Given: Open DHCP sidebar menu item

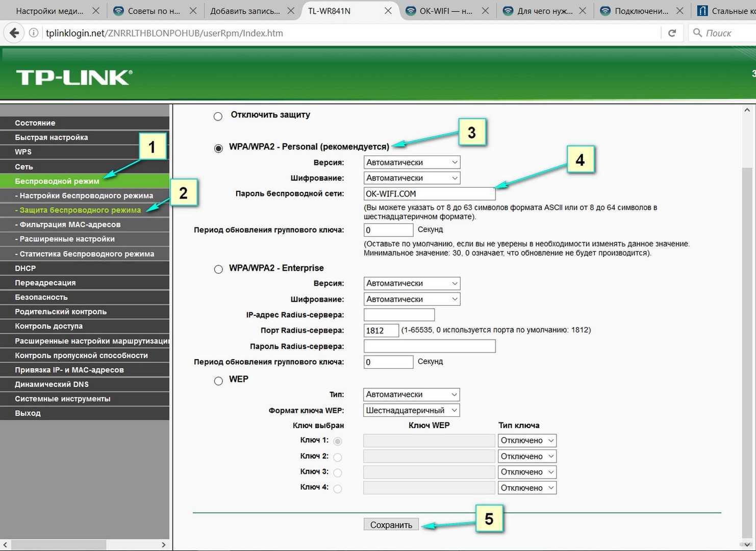Looking at the screenshot, I should pyautogui.click(x=85, y=268).
